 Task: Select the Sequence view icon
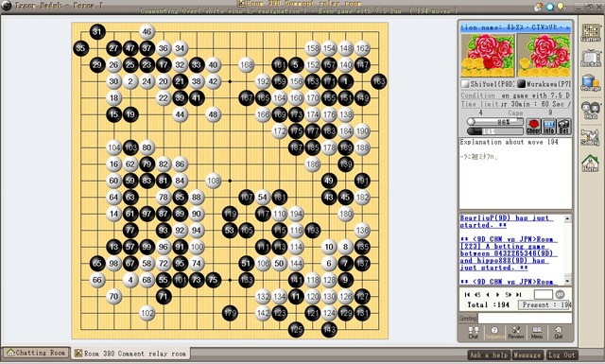click(494, 333)
